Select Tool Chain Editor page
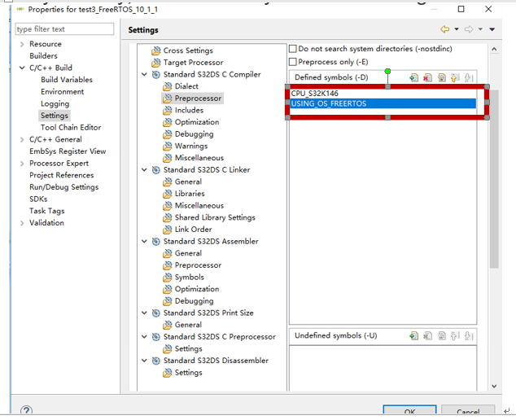The width and height of the screenshot is (516, 420). point(71,127)
